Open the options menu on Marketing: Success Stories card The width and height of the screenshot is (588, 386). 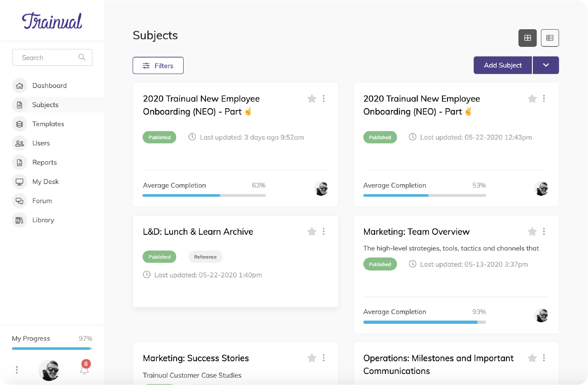pyautogui.click(x=323, y=358)
